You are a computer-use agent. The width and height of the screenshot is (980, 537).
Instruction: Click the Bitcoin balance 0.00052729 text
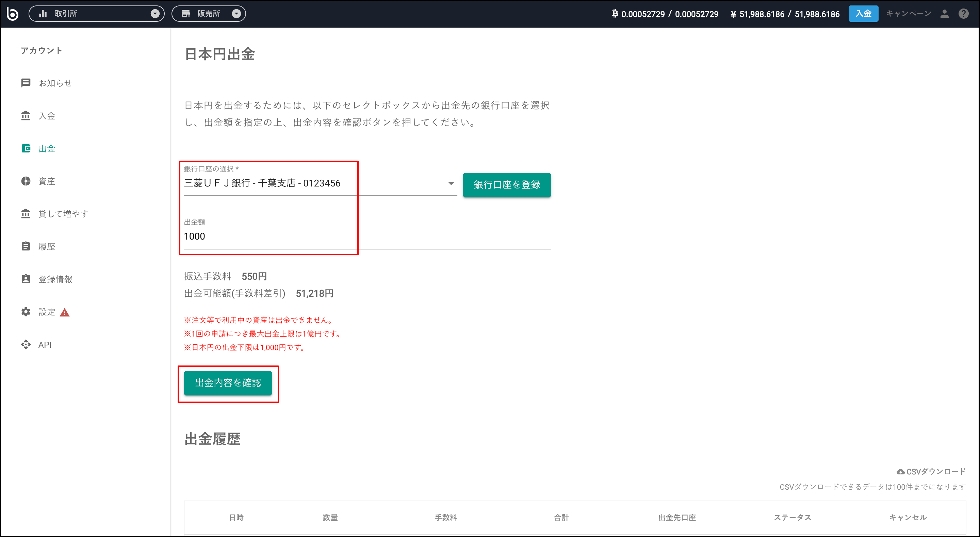[665, 14]
